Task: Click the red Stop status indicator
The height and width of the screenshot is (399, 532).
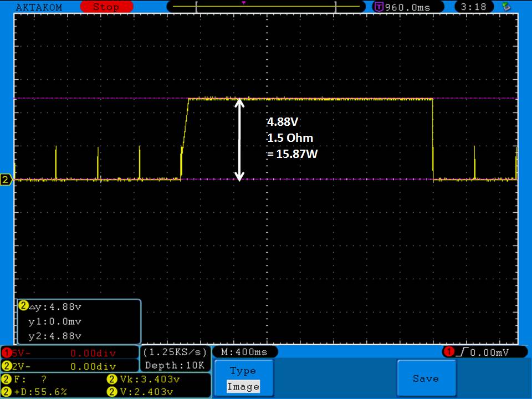Action: 105,7
